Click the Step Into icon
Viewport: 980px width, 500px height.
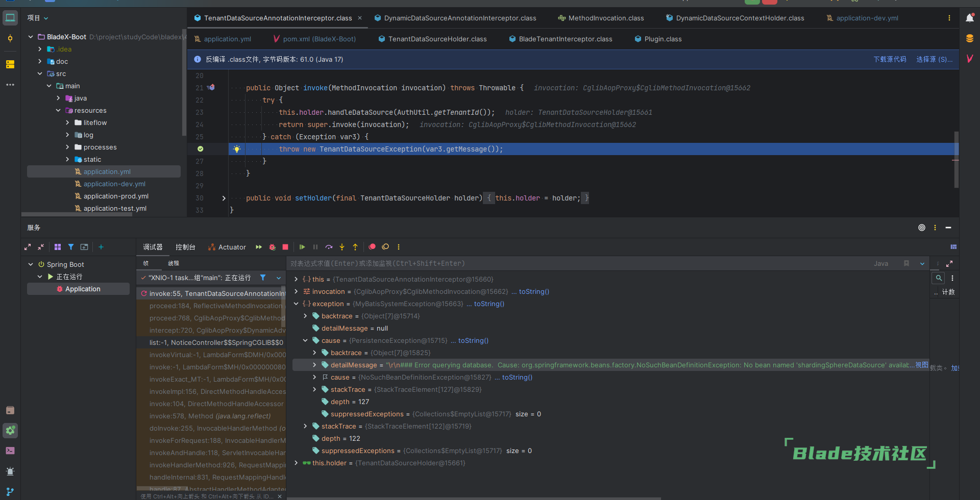342,247
